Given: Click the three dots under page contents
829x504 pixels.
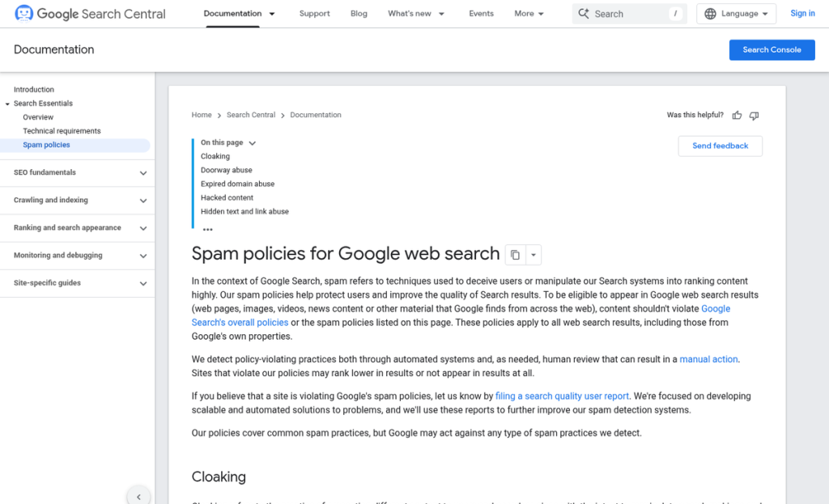Looking at the screenshot, I should (208, 230).
